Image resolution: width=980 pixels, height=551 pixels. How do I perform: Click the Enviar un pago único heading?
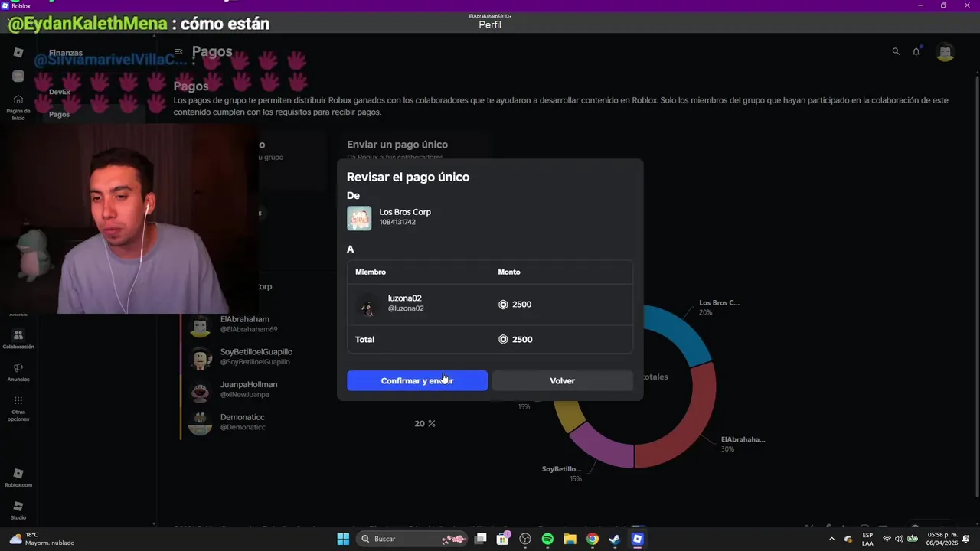coord(397,145)
